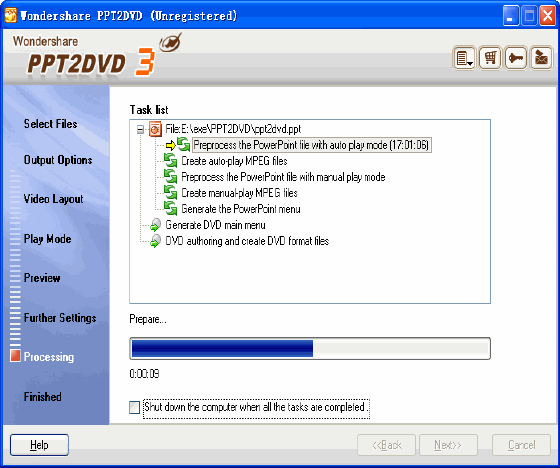This screenshot has width=560, height=468.
Task: Click refresh icon beside Create manual-play MPEG files
Action: pyautogui.click(x=170, y=193)
